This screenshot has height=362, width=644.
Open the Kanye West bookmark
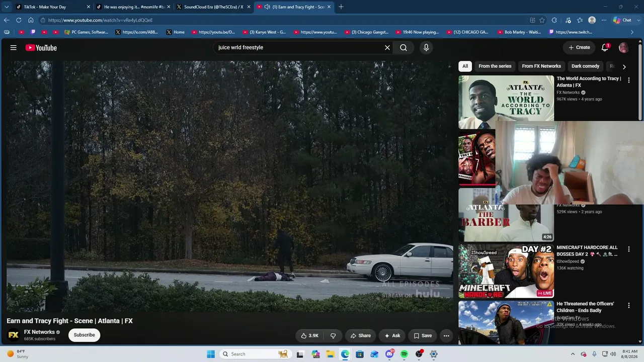point(264,32)
